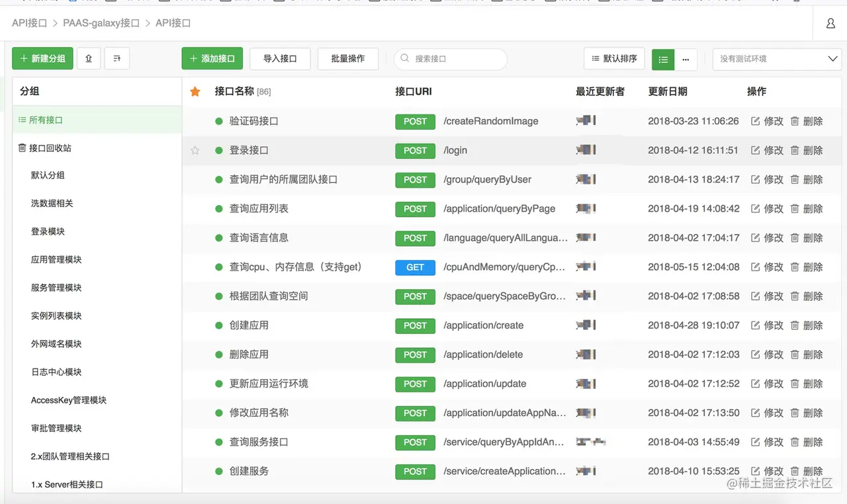Open the 默认排序 sort dropdown

coord(614,59)
